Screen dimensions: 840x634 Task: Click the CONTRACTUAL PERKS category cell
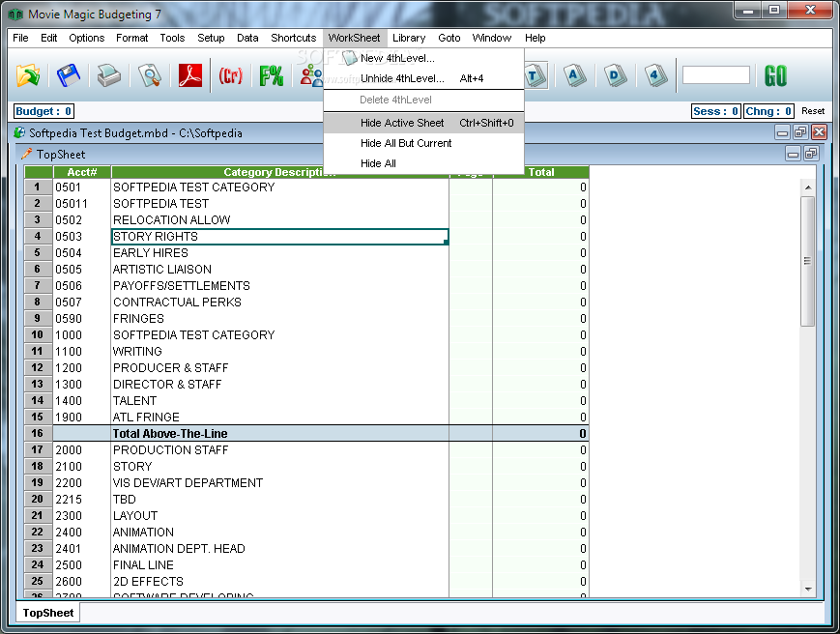pos(279,302)
